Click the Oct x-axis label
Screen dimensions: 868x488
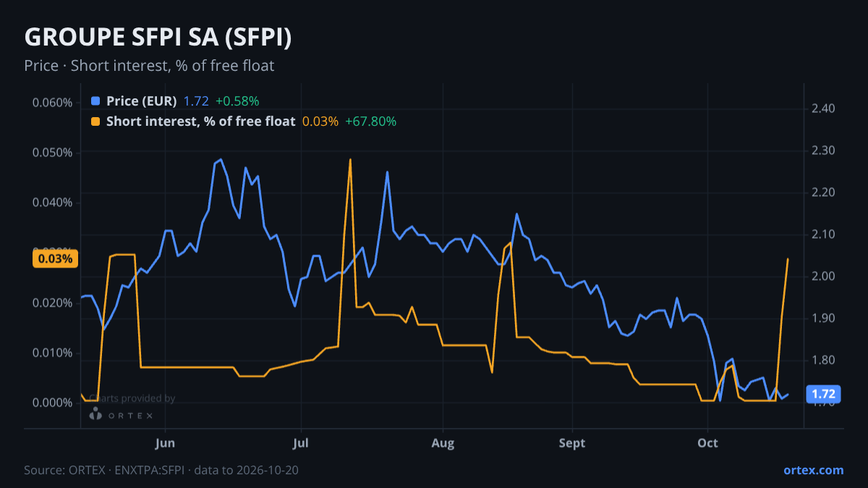pyautogui.click(x=707, y=443)
